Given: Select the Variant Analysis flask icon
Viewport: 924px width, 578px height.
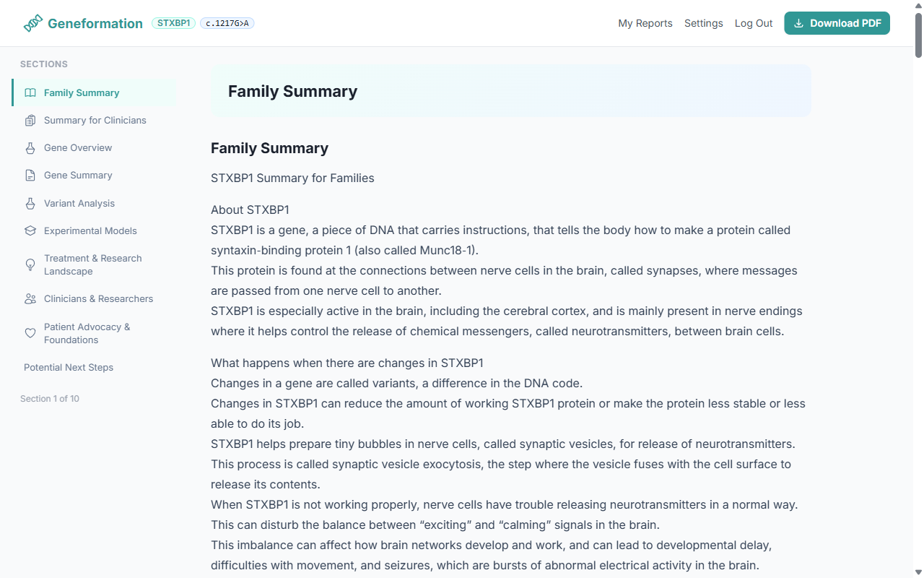Looking at the screenshot, I should [x=30, y=203].
